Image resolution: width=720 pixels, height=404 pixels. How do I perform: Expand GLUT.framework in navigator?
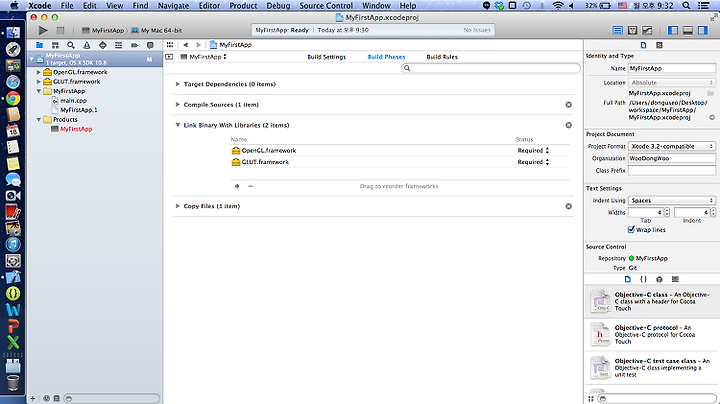[39, 82]
